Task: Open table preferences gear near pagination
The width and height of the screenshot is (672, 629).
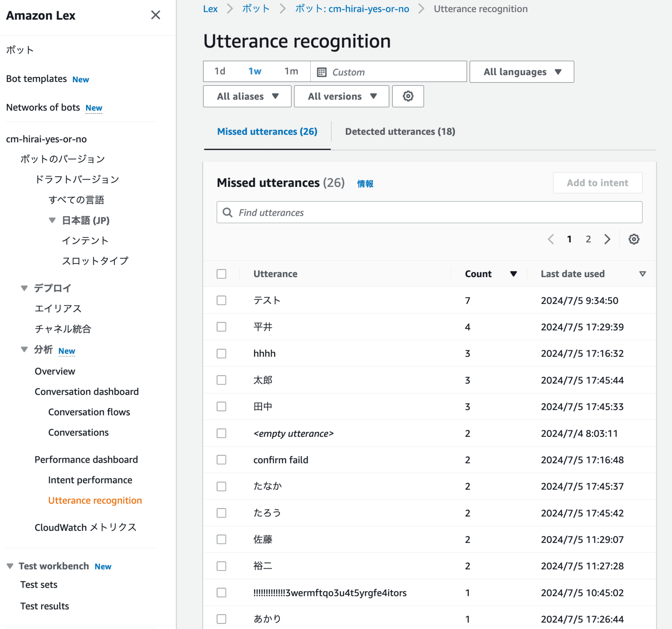Action: tap(634, 239)
